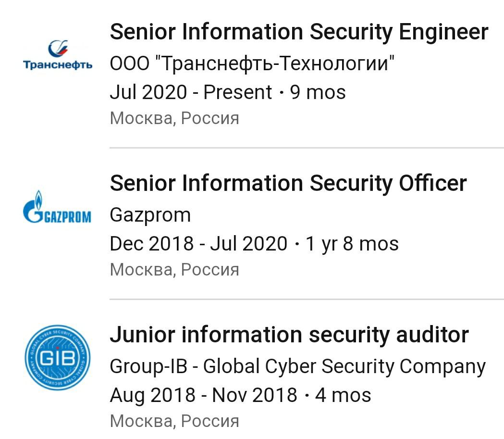
Task: Open Senior Information Security Engineer position
Action: point(299,32)
